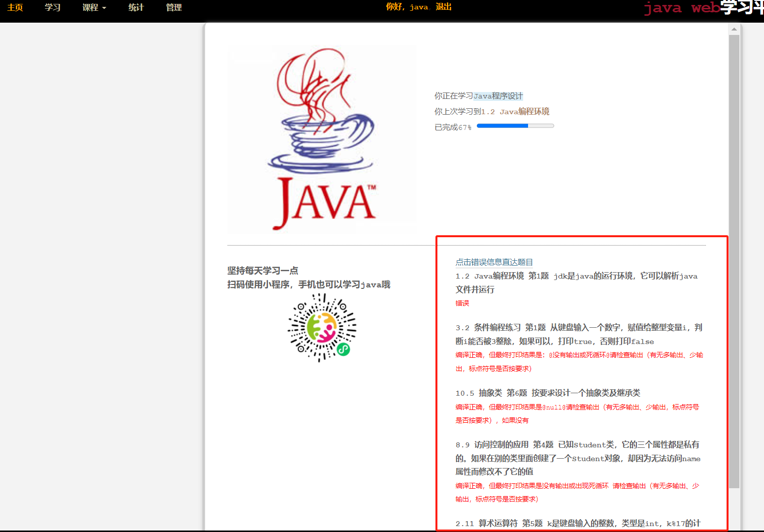Click the vertical scrollbar thumb
This screenshot has height=532, width=764.
coord(734,261)
